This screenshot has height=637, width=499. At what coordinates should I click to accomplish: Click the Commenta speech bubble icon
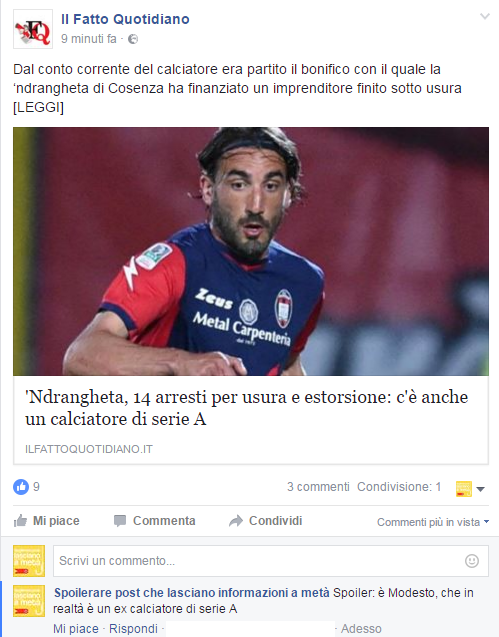click(120, 521)
